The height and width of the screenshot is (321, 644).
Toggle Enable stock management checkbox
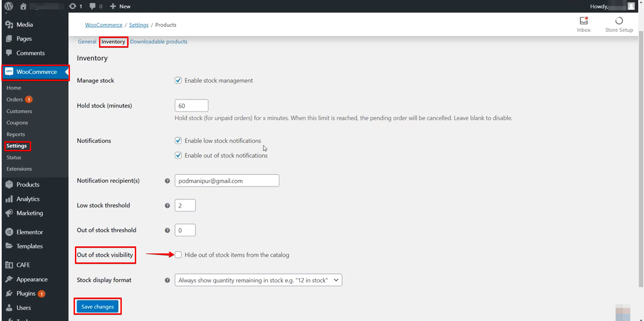point(178,80)
